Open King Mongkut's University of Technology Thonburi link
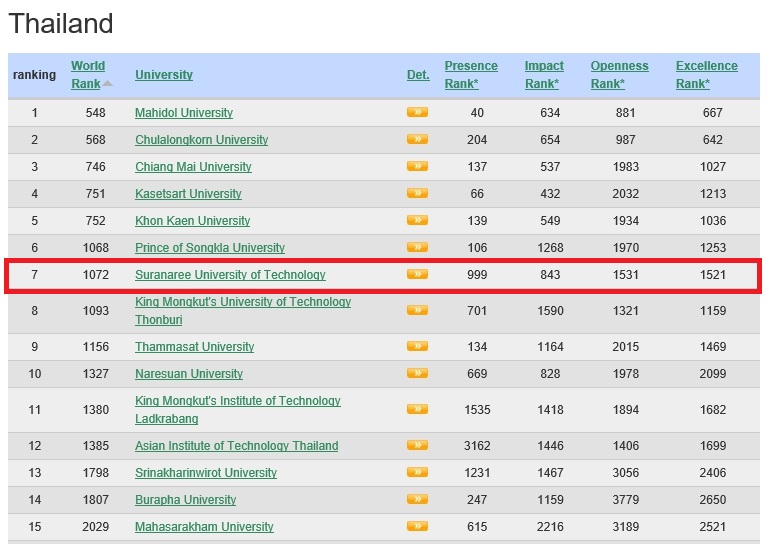 [x=243, y=311]
